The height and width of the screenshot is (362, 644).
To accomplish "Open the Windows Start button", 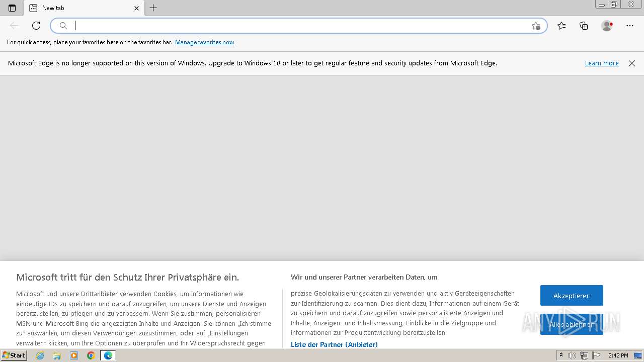I will coord(14,355).
